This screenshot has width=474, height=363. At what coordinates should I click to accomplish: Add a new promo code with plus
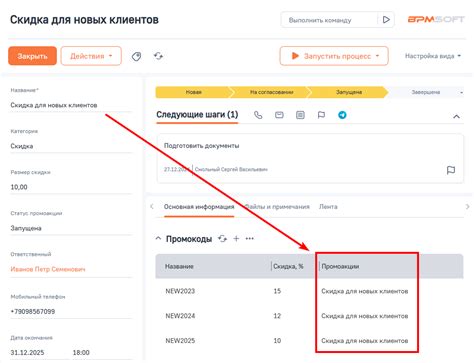pos(236,238)
